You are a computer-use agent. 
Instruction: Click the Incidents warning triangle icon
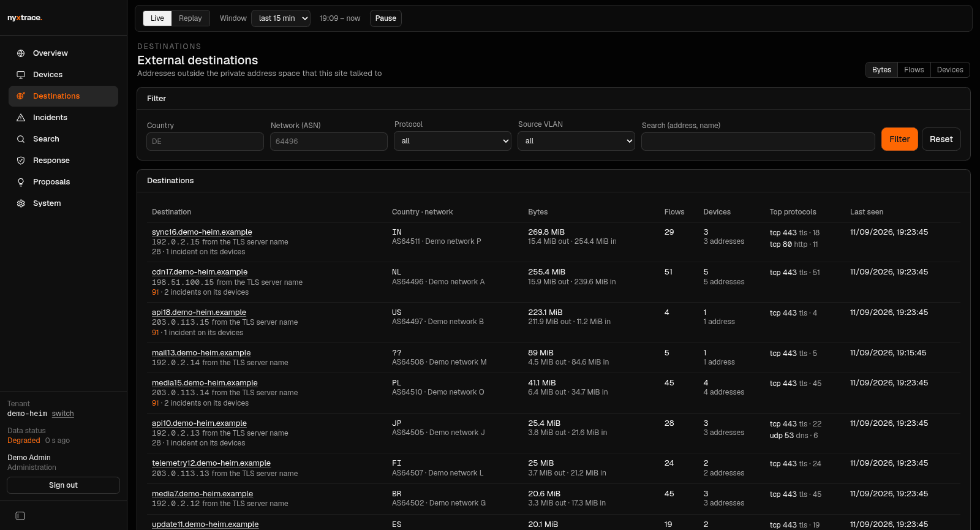pos(21,118)
